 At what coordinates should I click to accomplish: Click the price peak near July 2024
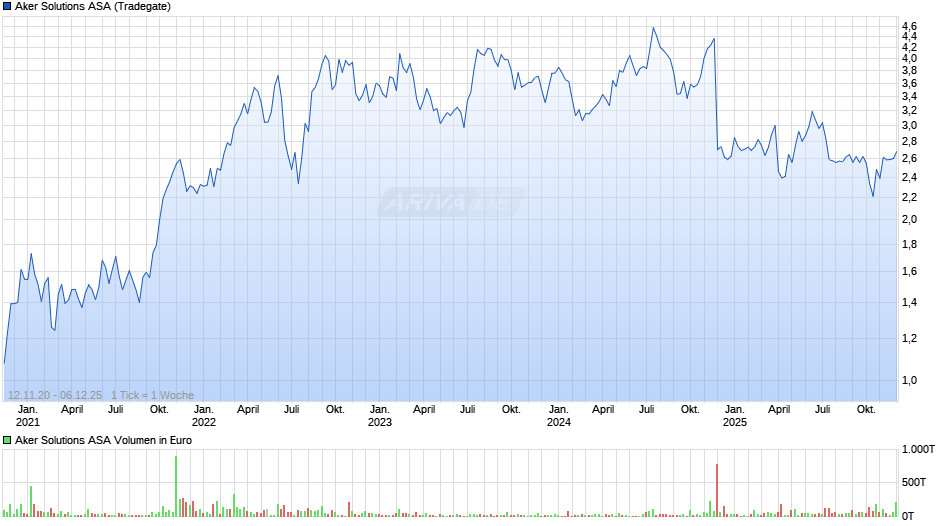point(653,28)
